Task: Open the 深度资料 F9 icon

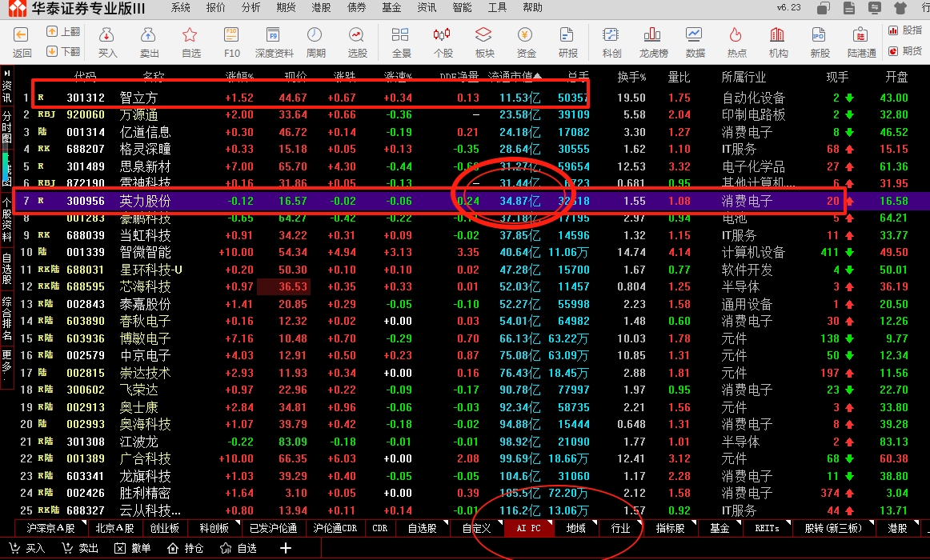Action: pyautogui.click(x=274, y=35)
